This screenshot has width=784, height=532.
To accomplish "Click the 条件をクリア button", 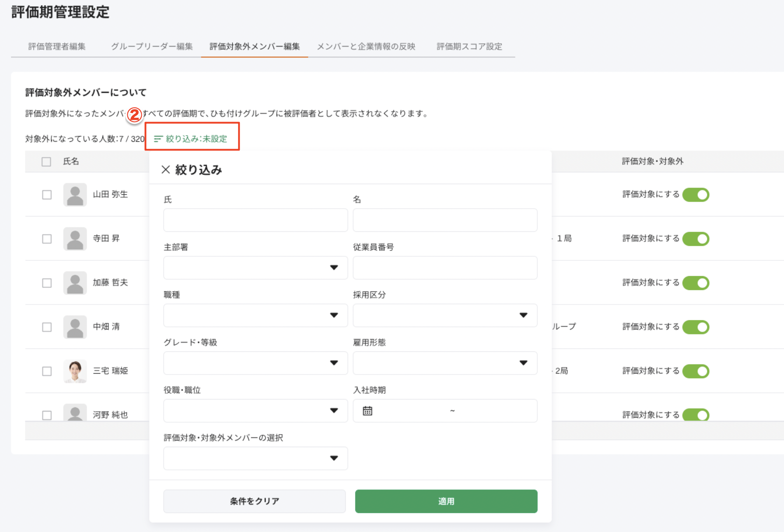I will pos(255,501).
